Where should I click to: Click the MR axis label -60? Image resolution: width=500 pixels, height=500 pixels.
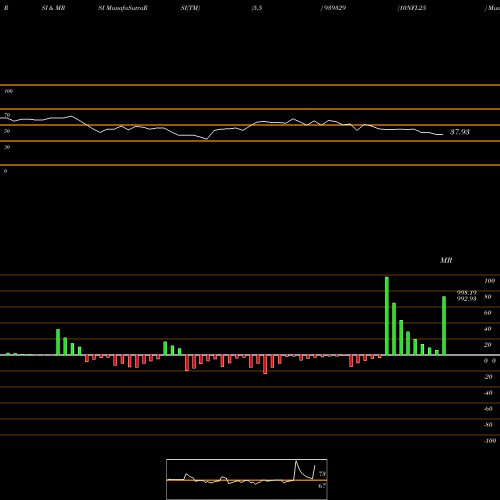pyautogui.click(x=488, y=409)
